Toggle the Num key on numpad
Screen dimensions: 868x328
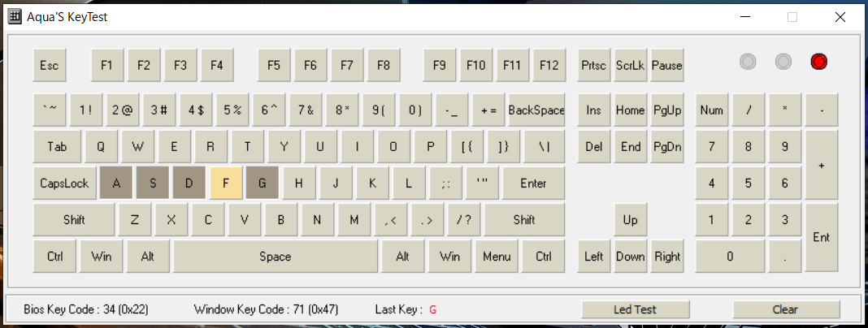coord(712,110)
